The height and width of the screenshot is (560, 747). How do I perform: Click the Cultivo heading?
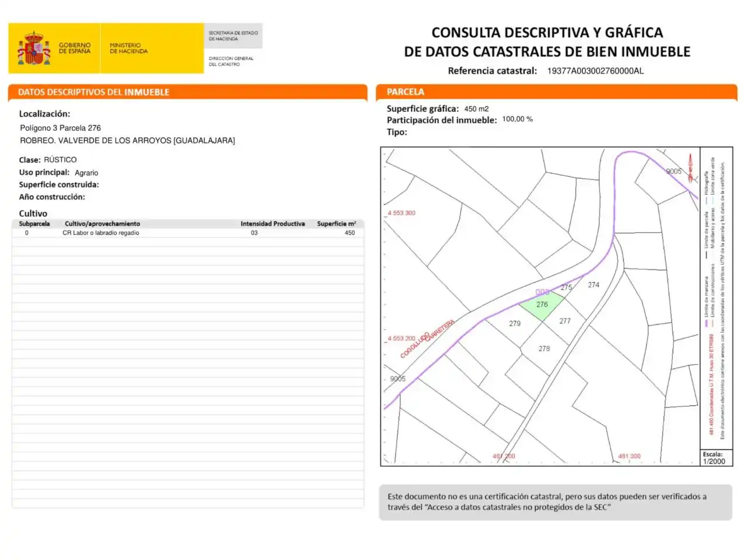click(x=33, y=213)
